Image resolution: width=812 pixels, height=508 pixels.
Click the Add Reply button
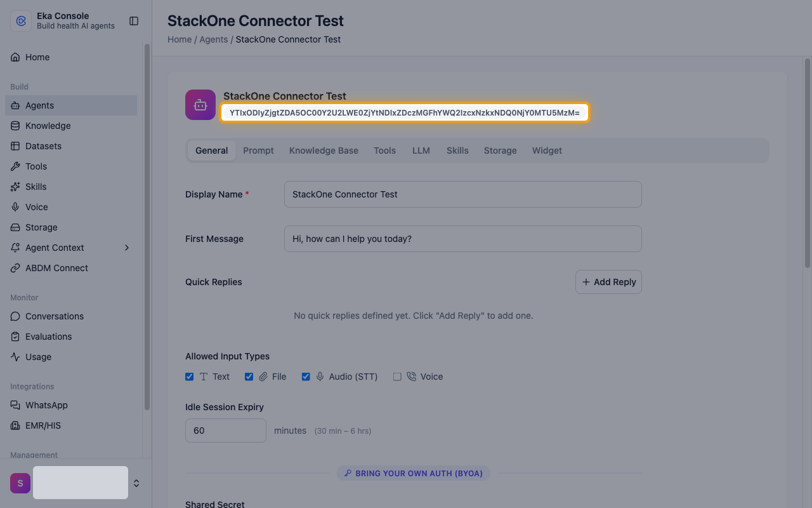(608, 282)
